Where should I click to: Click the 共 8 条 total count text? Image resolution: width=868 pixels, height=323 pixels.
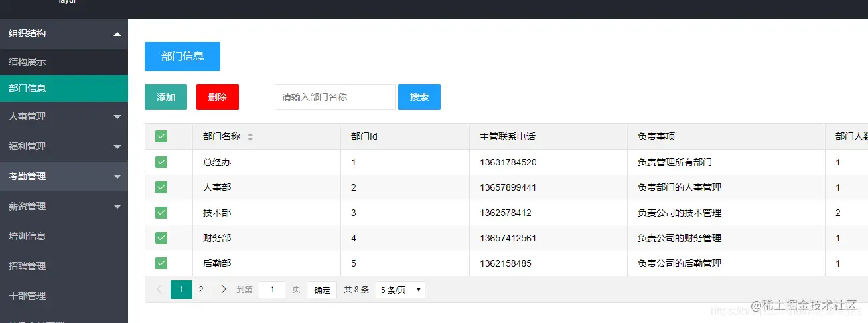[x=356, y=290]
